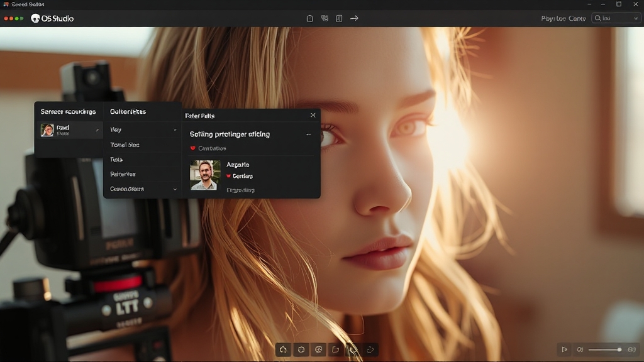Expand the "Comnaoflerrs" menu item chevron
Screen dimensions: 644x362
click(175, 189)
